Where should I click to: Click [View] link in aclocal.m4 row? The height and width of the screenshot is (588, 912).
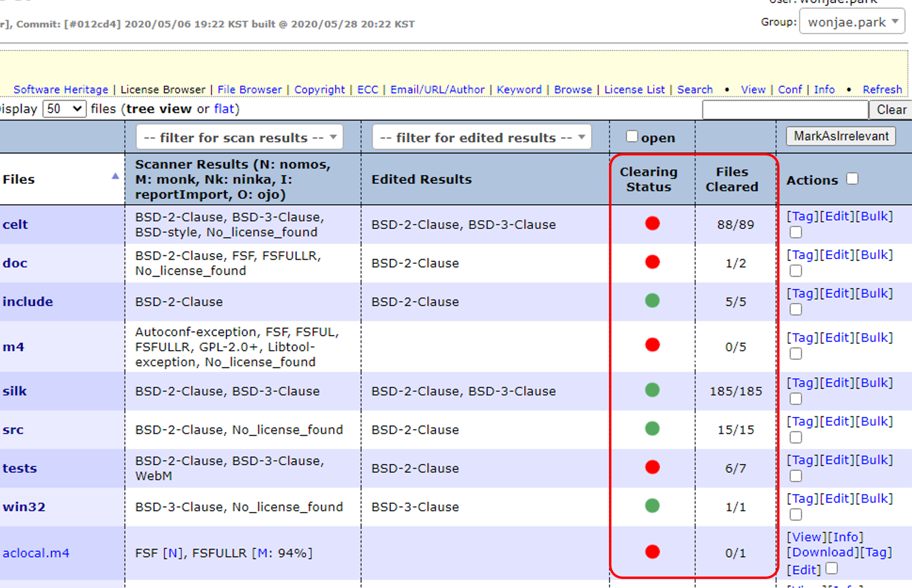pos(807,537)
